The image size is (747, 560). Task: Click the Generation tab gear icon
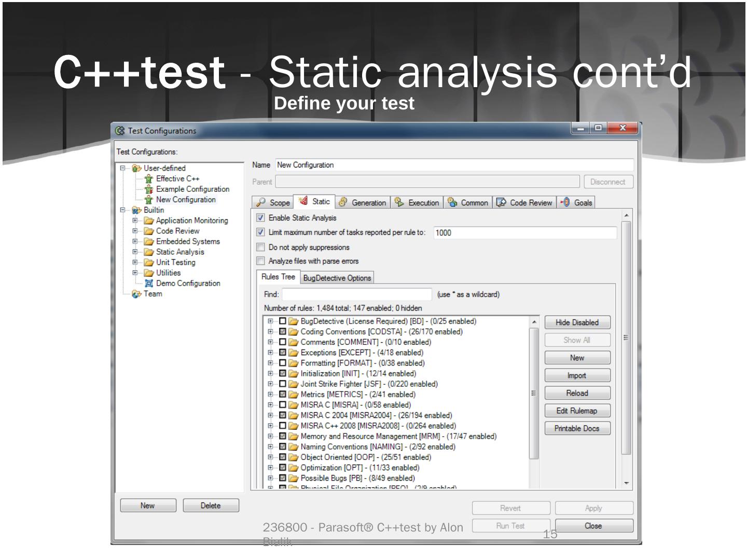pyautogui.click(x=343, y=202)
